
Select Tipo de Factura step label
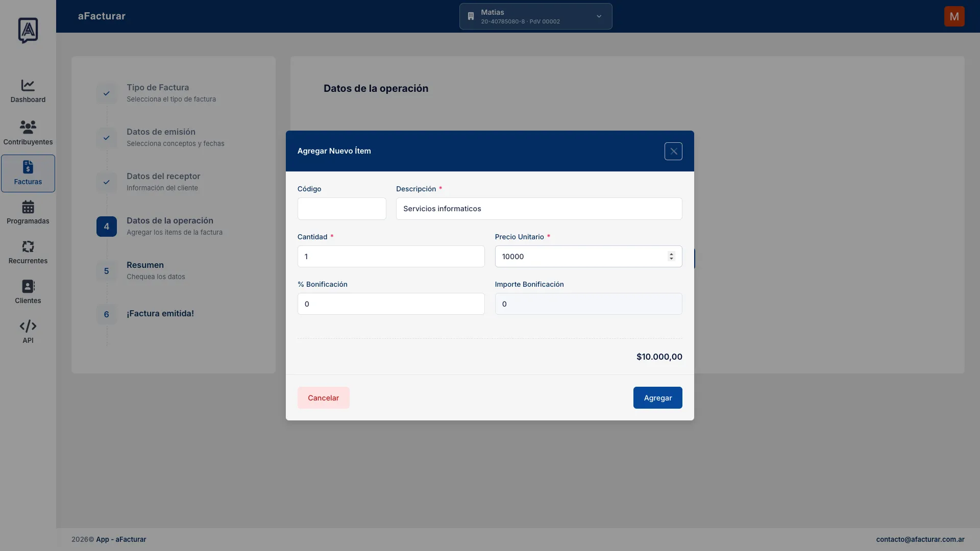tap(158, 87)
